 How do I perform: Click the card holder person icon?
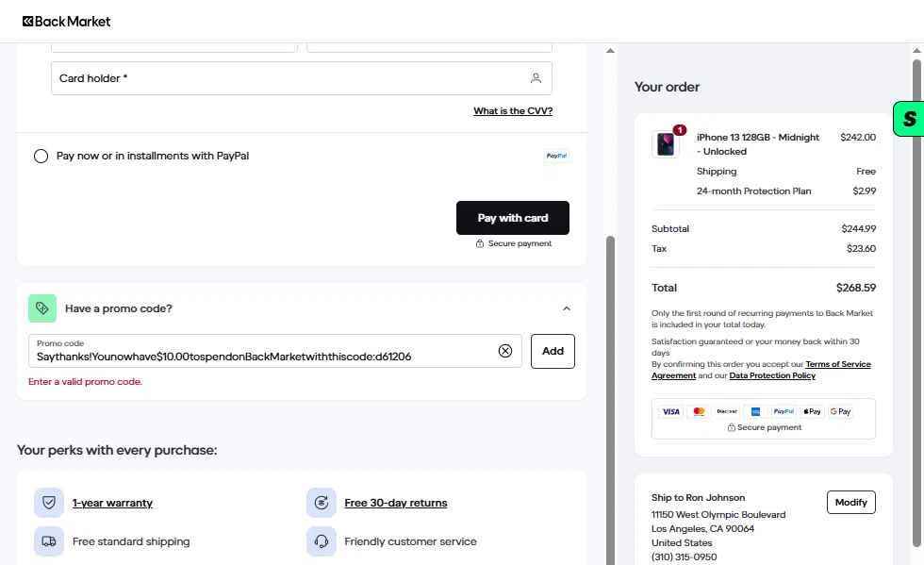[536, 78]
